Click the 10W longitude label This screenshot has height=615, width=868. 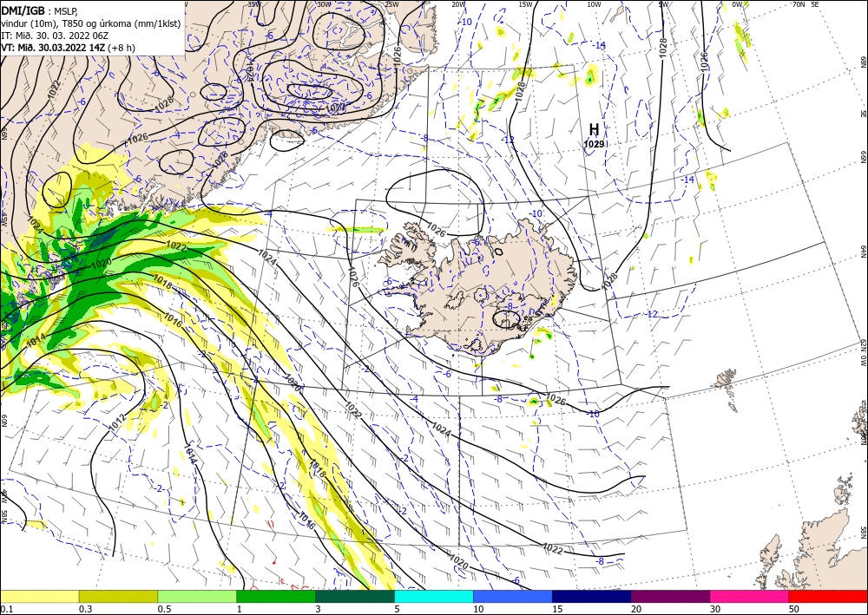[x=594, y=4]
